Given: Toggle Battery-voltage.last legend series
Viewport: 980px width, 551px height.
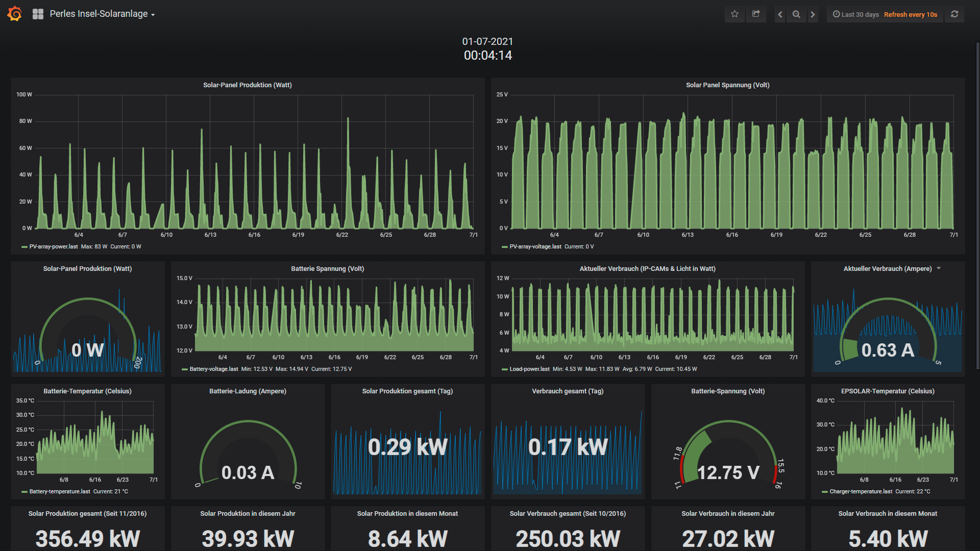Looking at the screenshot, I should coord(213,369).
